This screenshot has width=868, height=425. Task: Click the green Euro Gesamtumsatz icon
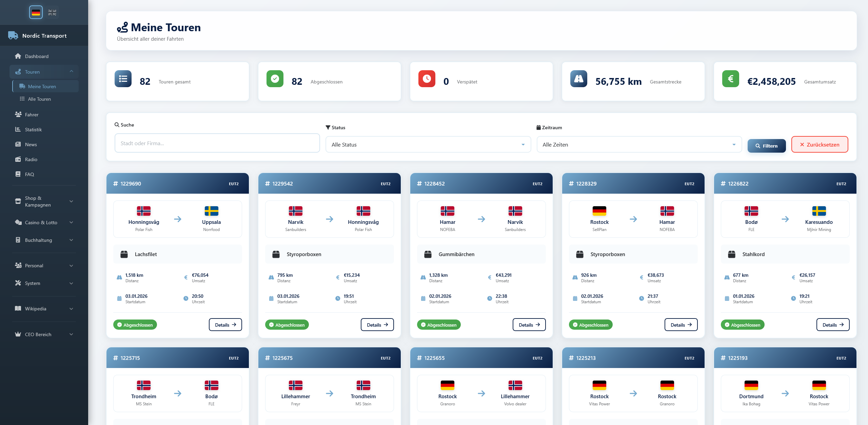pos(730,79)
